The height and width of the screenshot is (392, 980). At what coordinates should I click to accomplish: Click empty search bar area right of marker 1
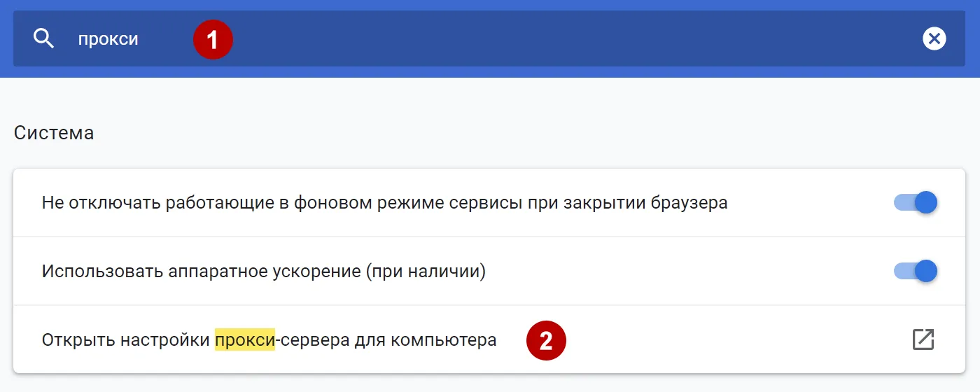[x=560, y=39]
